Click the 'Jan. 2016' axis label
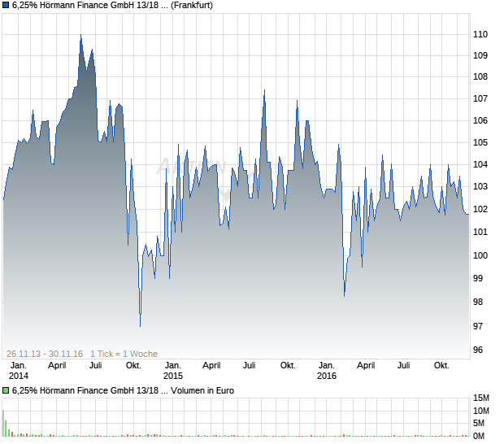Screen dimensions: 504x444 click(x=327, y=371)
